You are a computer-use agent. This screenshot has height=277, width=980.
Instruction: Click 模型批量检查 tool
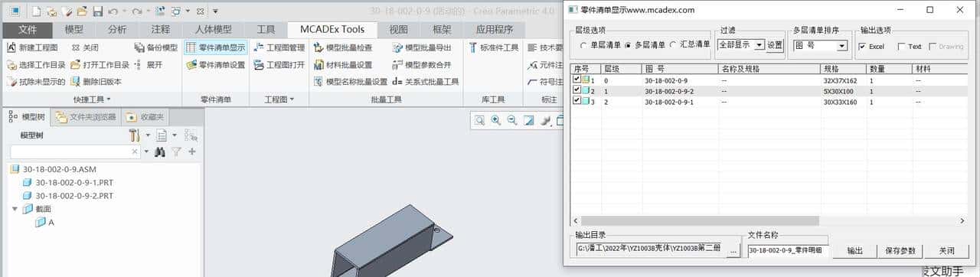point(343,47)
